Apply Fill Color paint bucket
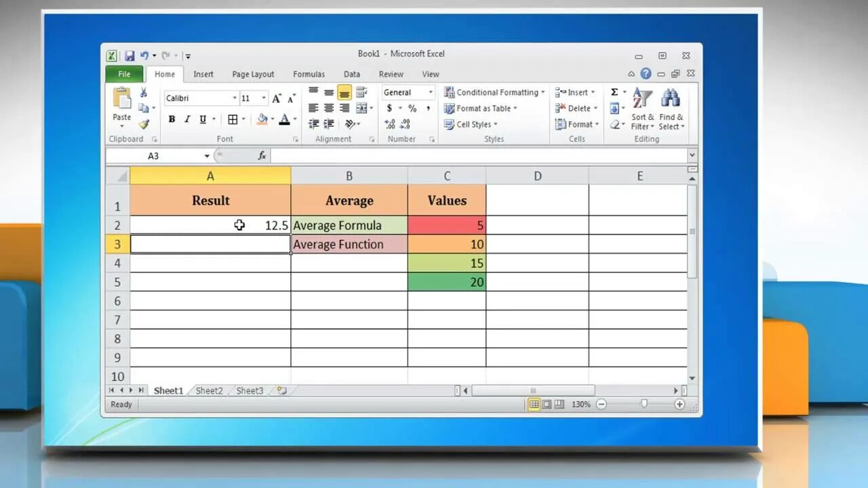Image resolution: width=868 pixels, height=488 pixels. (262, 119)
